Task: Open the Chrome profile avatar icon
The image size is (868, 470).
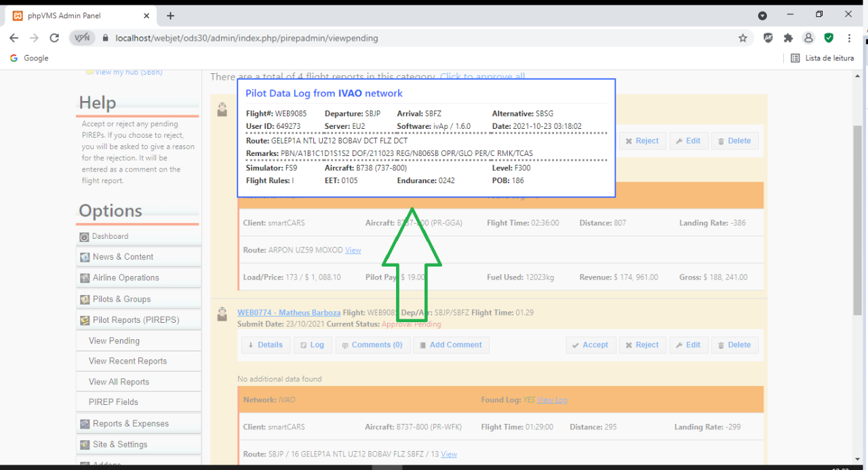Action: [x=808, y=38]
